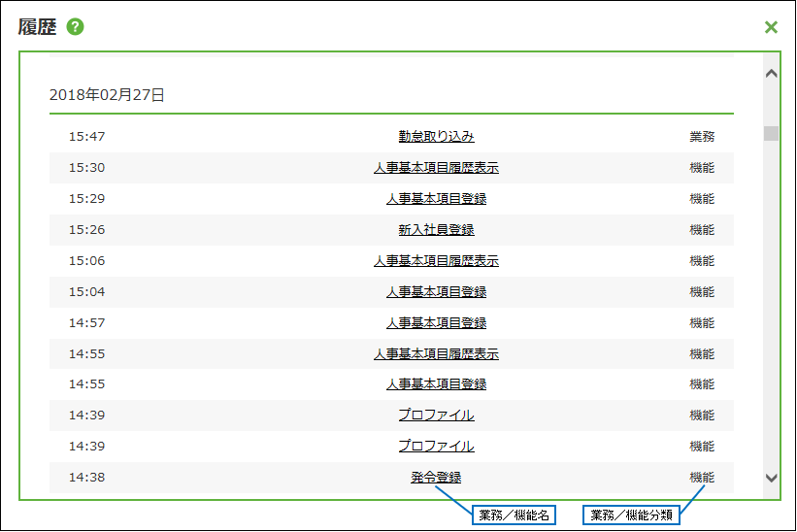Open the 新入社員登録 link

(436, 230)
